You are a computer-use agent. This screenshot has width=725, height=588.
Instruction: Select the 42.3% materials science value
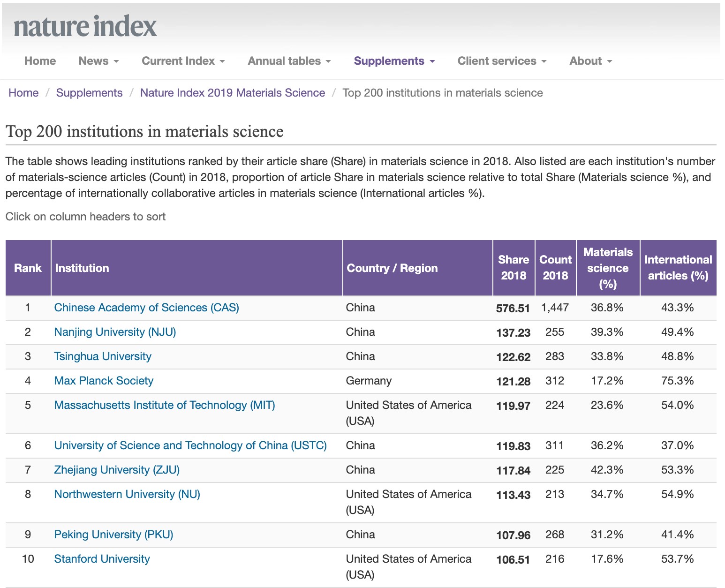point(607,470)
